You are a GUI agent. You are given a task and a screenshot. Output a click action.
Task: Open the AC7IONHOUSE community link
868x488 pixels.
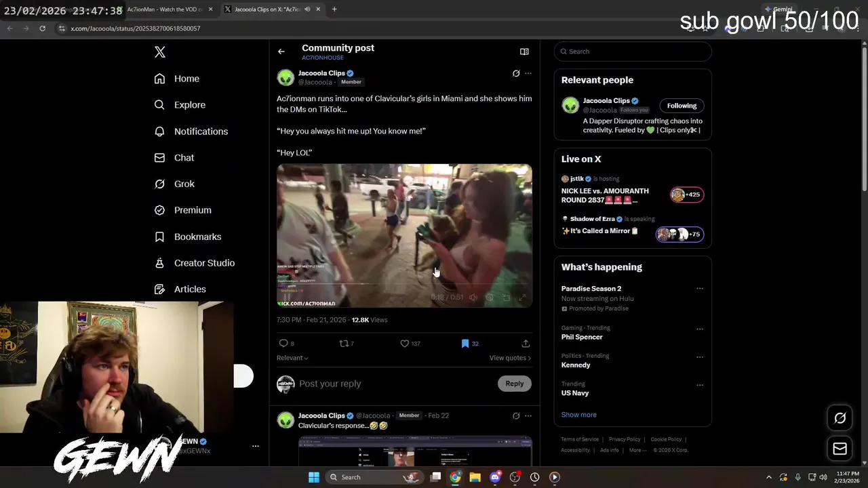[323, 58]
